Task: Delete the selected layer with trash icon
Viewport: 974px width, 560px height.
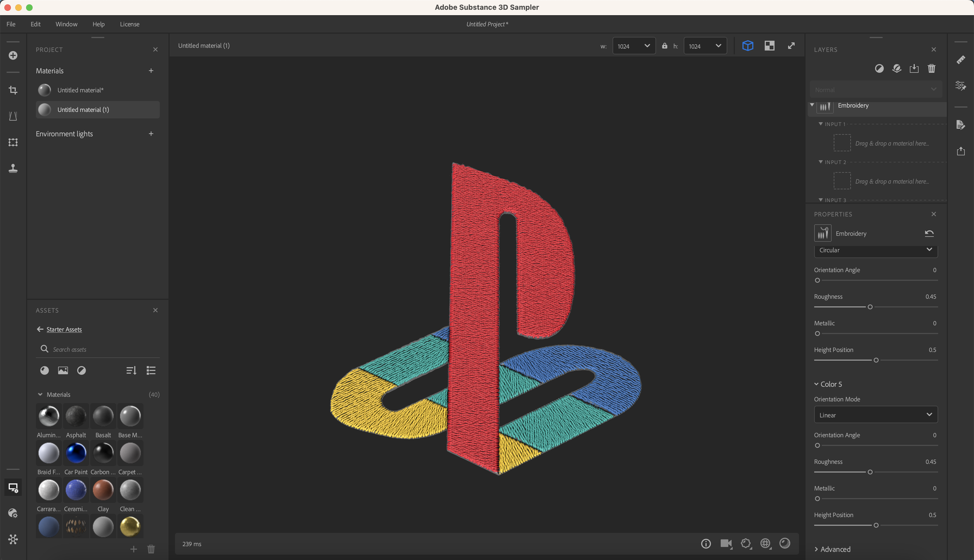Action: tap(931, 68)
